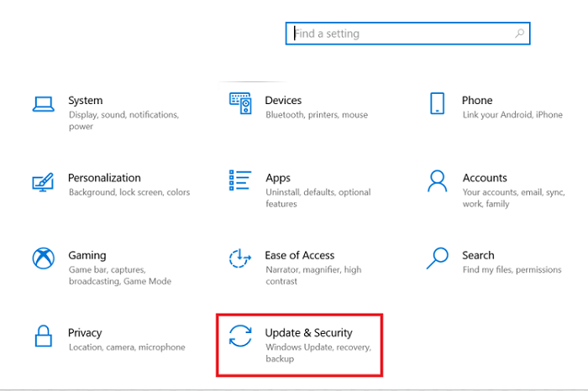
Task: Click the Apps list icon
Action: tap(240, 180)
